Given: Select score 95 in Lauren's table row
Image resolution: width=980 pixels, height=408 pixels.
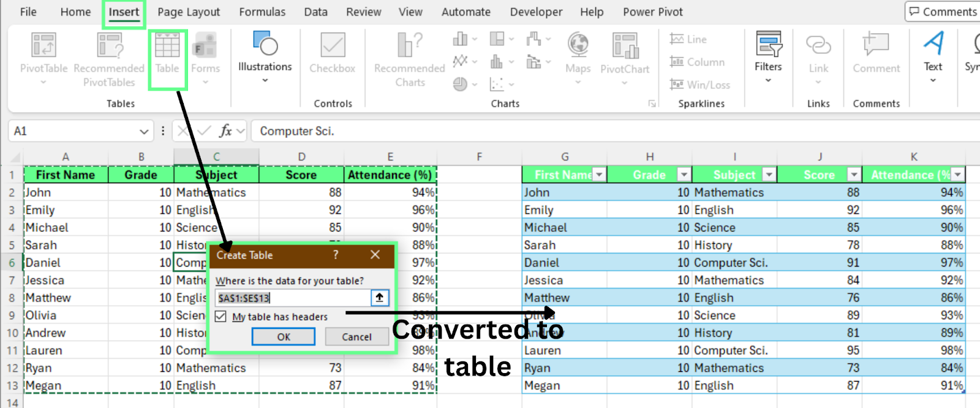Looking at the screenshot, I should pyautogui.click(x=820, y=350).
